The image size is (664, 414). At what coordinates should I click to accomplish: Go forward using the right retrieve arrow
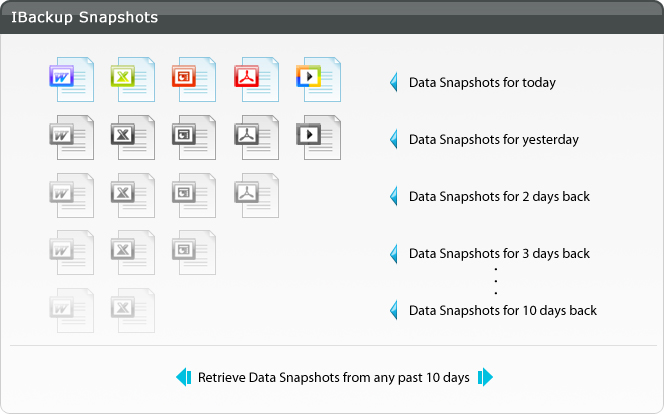(485, 377)
